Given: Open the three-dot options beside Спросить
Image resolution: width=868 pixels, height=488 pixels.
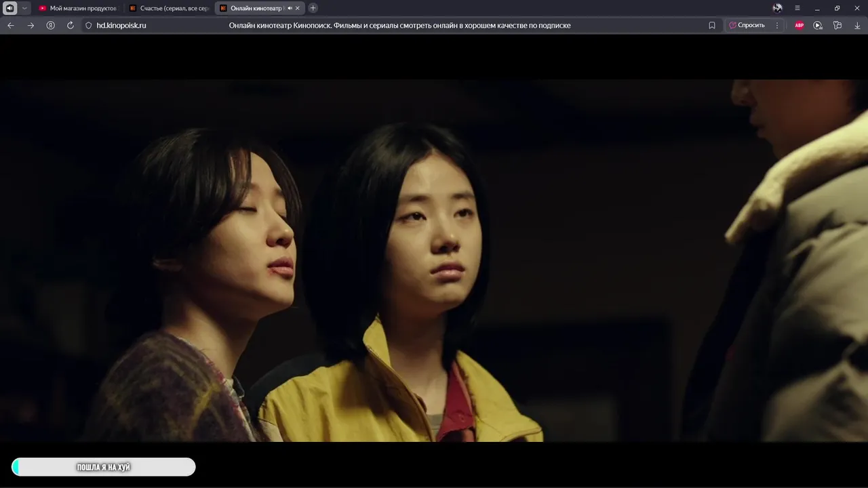Looking at the screenshot, I should pos(777,25).
